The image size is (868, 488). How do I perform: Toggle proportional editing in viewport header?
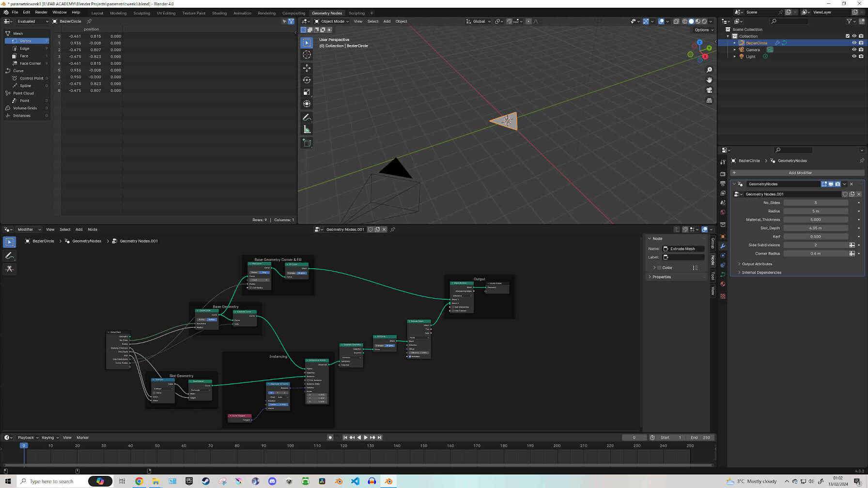528,21
